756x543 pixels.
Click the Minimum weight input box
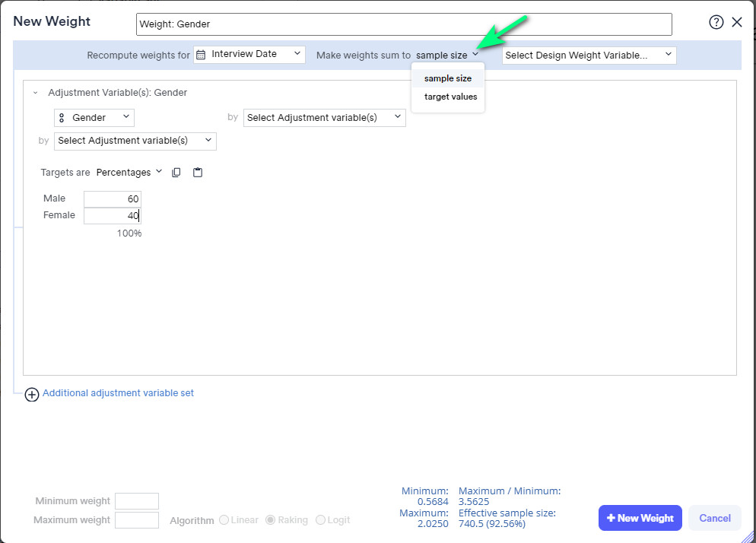pyautogui.click(x=137, y=501)
